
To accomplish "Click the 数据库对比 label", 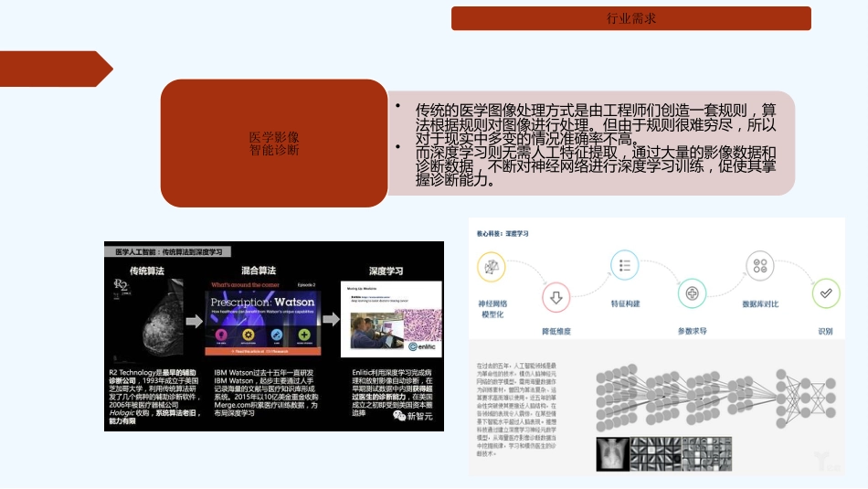I will pos(760,304).
